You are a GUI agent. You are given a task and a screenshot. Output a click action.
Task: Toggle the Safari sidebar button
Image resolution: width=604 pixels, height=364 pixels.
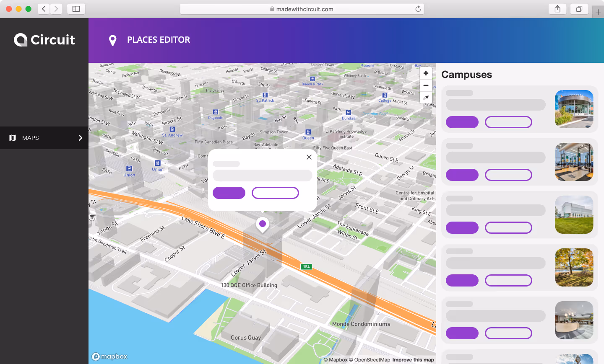(x=76, y=9)
